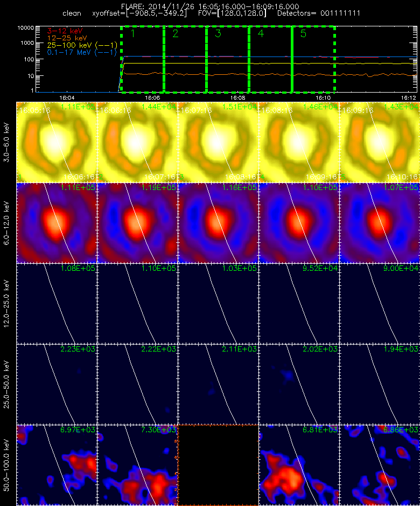Select the 50.0-100.0 keV image labeled 6.97E+03
Viewport: 420px width, 506px height.
[57, 465]
